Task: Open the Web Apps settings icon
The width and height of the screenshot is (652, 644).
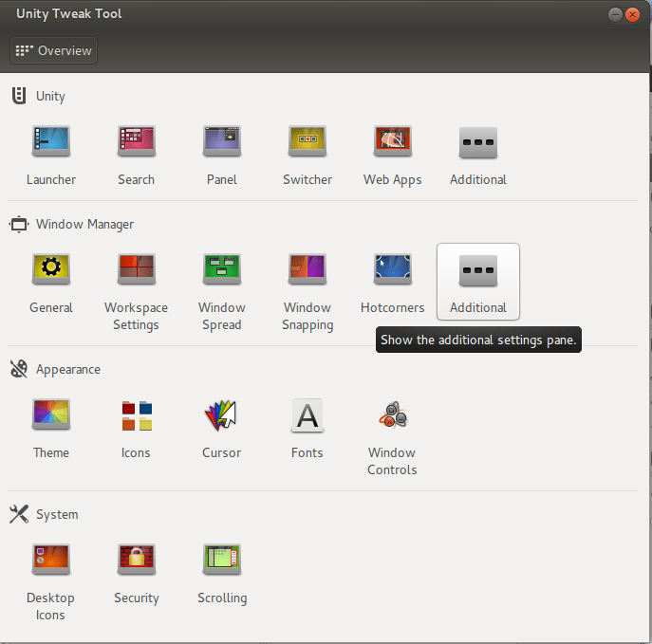Action: pos(393,141)
